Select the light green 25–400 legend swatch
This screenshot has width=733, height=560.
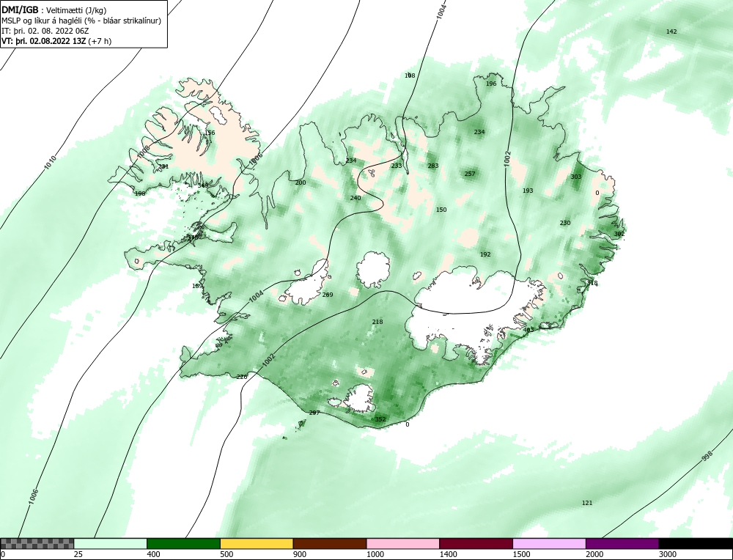[x=111, y=544]
